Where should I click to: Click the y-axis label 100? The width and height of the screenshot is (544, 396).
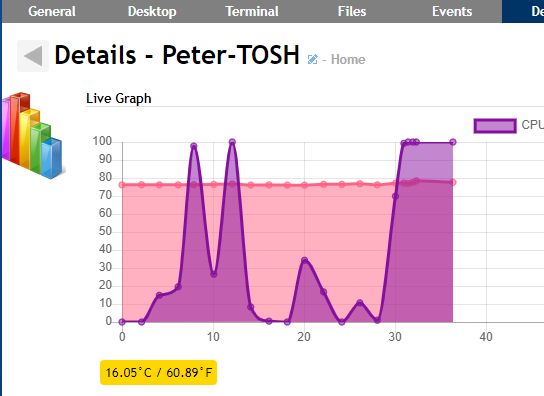(102, 141)
